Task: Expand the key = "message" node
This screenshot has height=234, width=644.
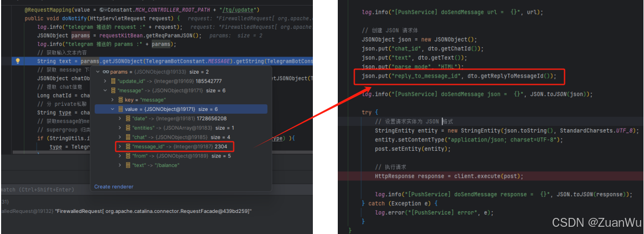Action: pyautogui.click(x=113, y=100)
